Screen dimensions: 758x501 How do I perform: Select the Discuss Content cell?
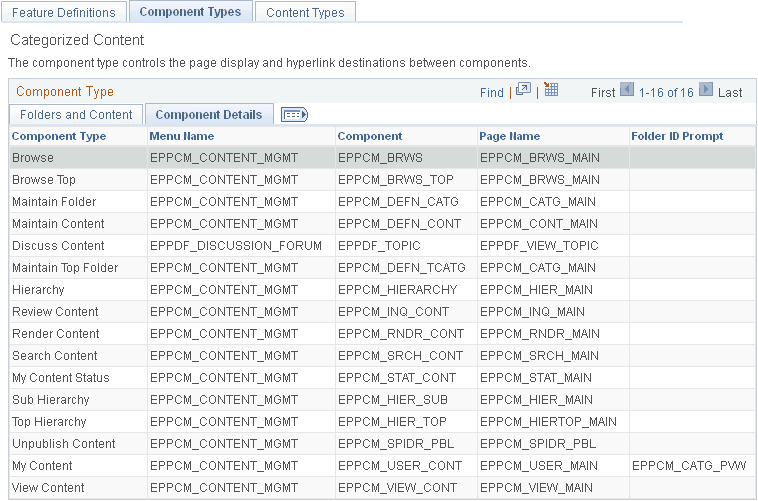click(78, 246)
